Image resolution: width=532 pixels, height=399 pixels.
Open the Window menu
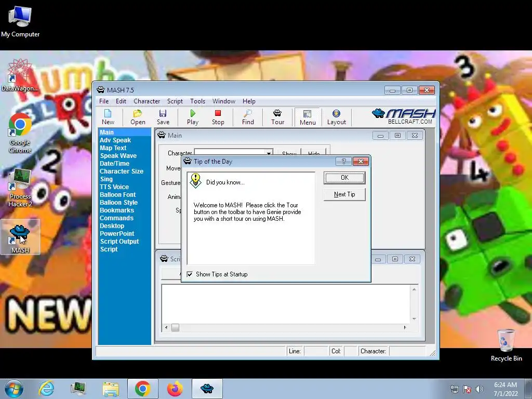coord(223,101)
